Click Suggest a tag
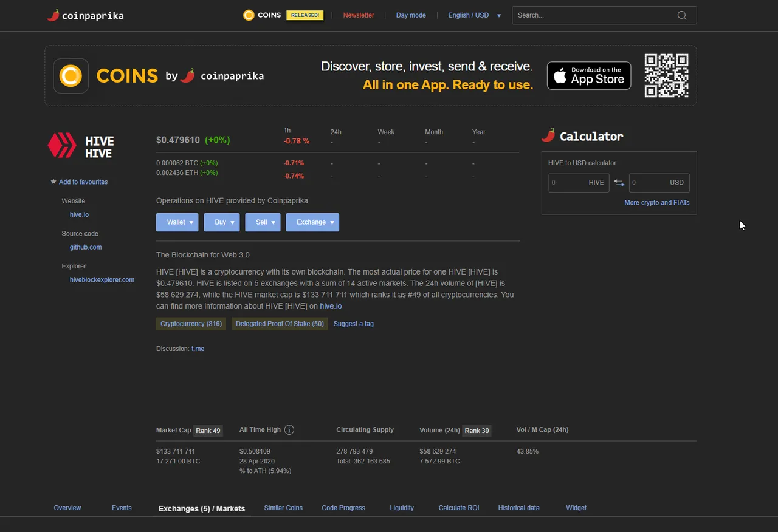This screenshot has width=778, height=532. click(x=354, y=324)
